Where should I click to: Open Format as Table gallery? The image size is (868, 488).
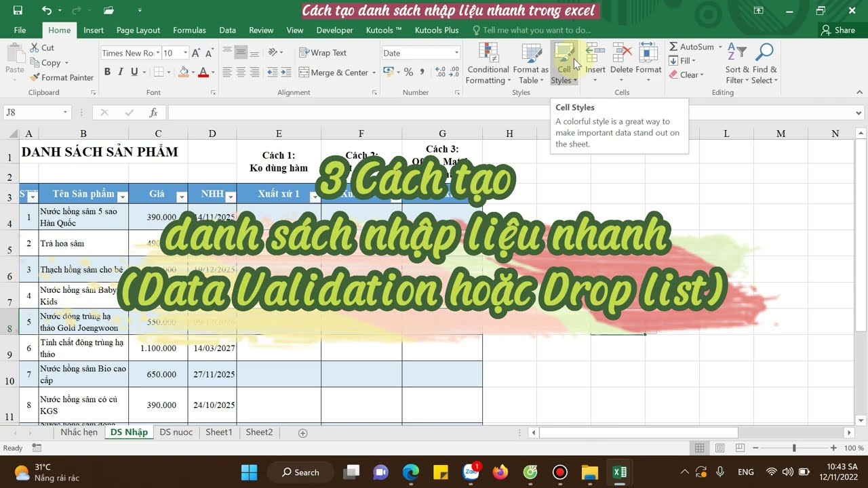pyautogui.click(x=530, y=64)
